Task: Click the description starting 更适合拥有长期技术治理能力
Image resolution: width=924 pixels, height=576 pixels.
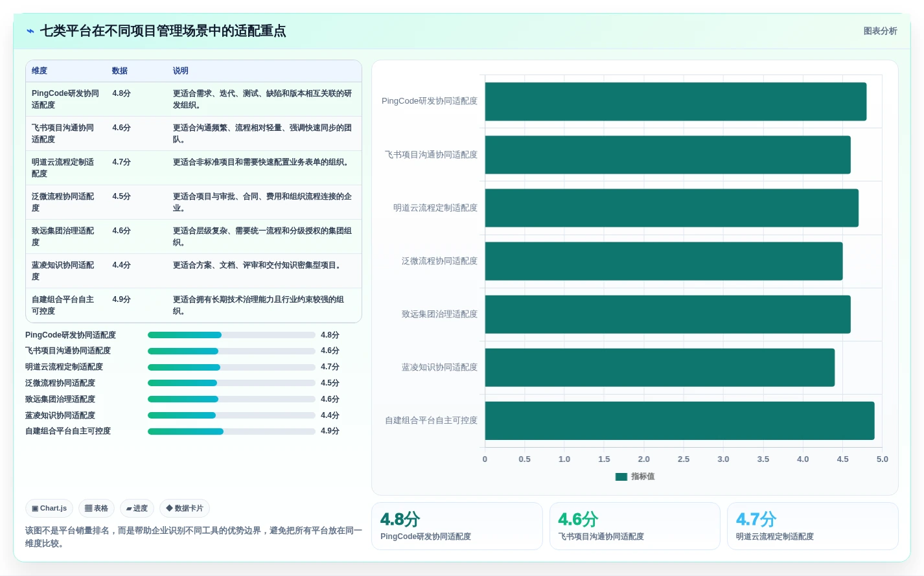Action: 259,305
